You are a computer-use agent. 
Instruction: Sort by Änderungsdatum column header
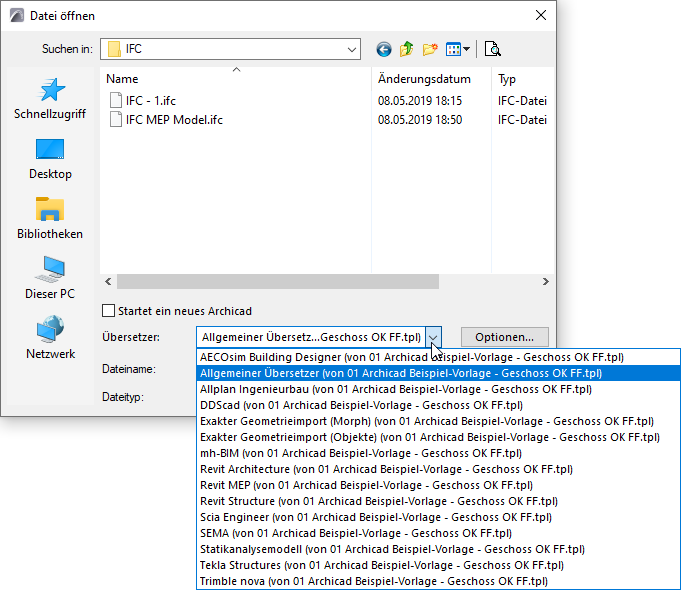point(431,79)
